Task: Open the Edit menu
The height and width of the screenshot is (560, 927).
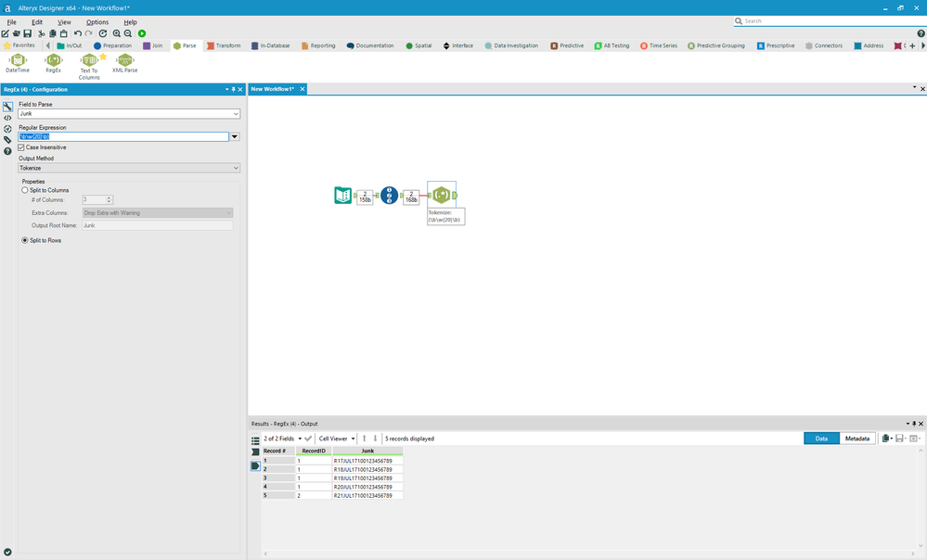Action: (37, 22)
